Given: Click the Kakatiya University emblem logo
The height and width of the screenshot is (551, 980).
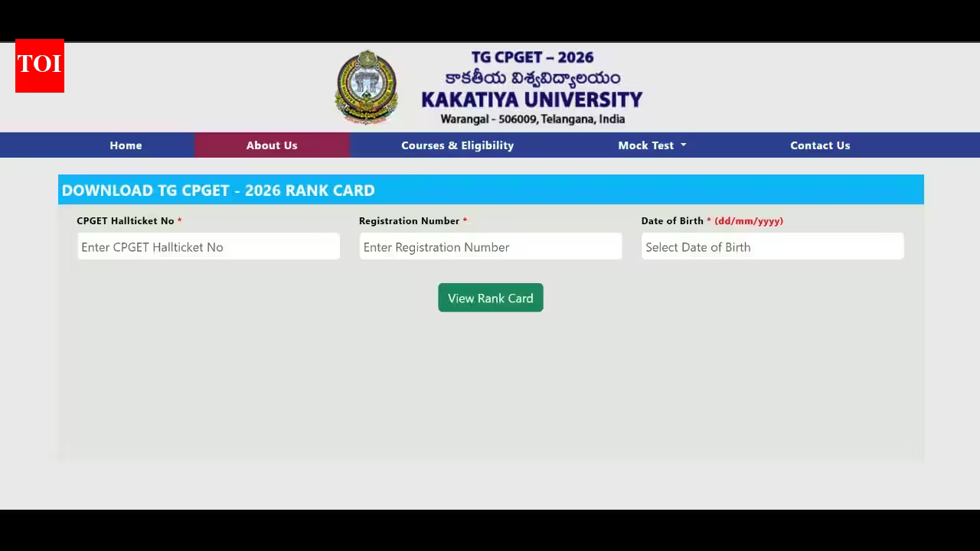Looking at the screenshot, I should tap(367, 87).
